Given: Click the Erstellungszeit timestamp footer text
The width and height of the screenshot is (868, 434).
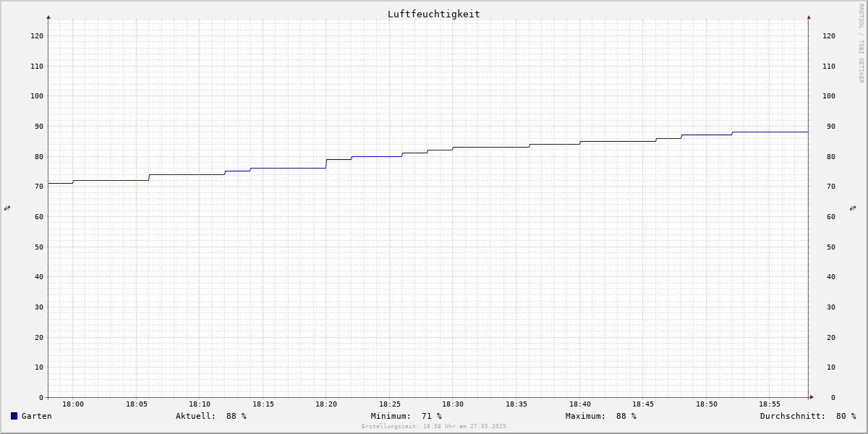Looking at the screenshot, I should point(434,426).
